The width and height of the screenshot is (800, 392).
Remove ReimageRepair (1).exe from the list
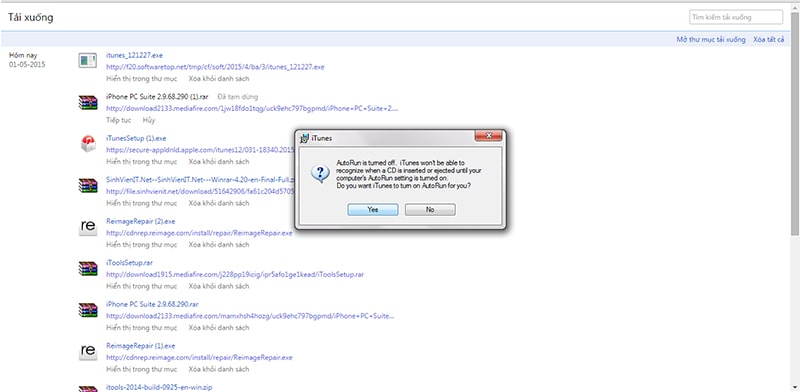click(x=219, y=370)
